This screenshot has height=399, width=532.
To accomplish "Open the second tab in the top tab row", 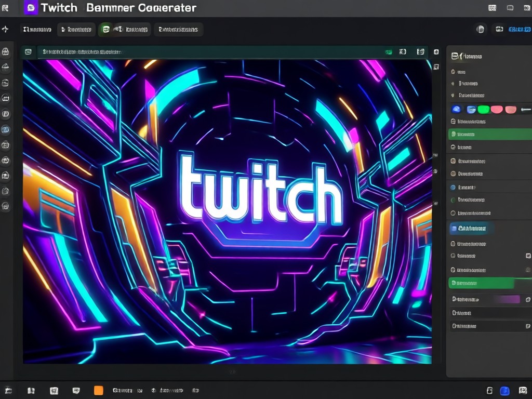I will point(76,30).
